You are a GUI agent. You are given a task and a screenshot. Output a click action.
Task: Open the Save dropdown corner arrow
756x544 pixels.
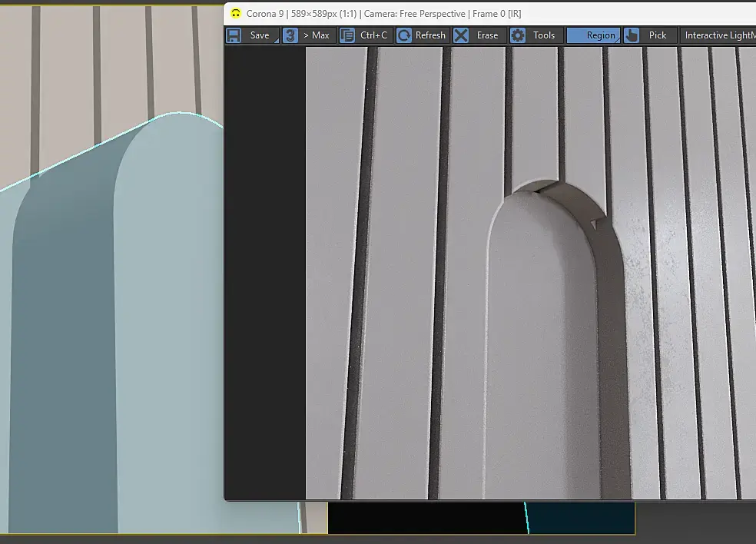pyautogui.click(x=277, y=41)
